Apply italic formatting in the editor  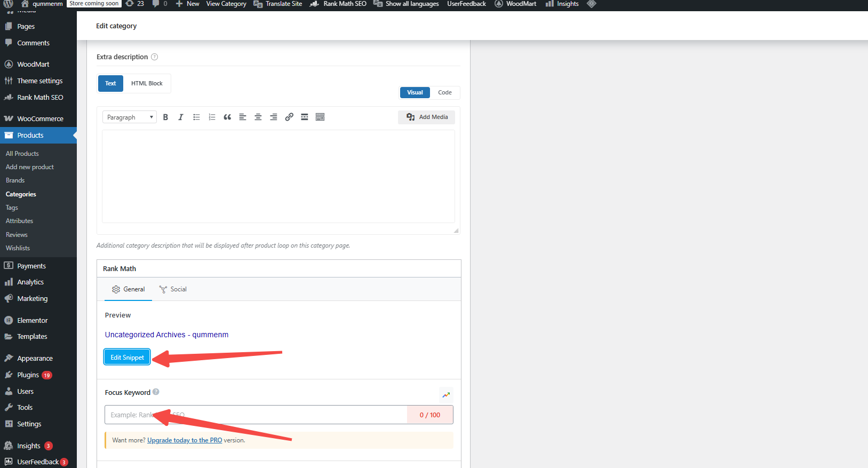[x=181, y=117]
